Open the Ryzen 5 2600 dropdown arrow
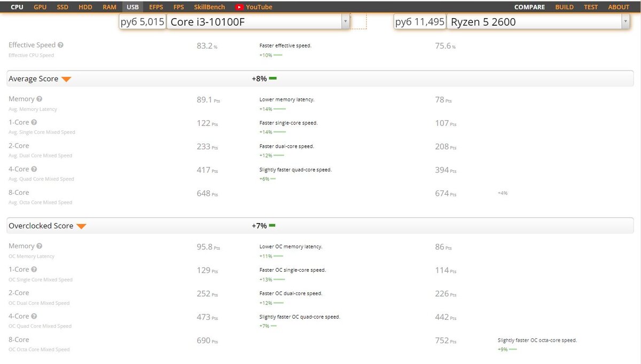641x364 pixels. point(626,22)
